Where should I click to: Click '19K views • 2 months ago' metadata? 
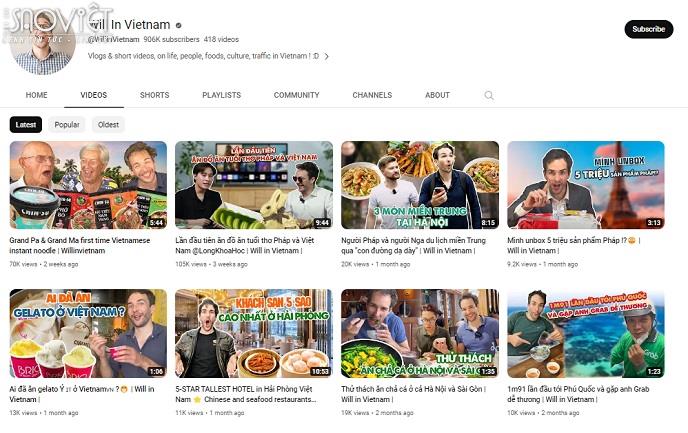tap(377, 413)
